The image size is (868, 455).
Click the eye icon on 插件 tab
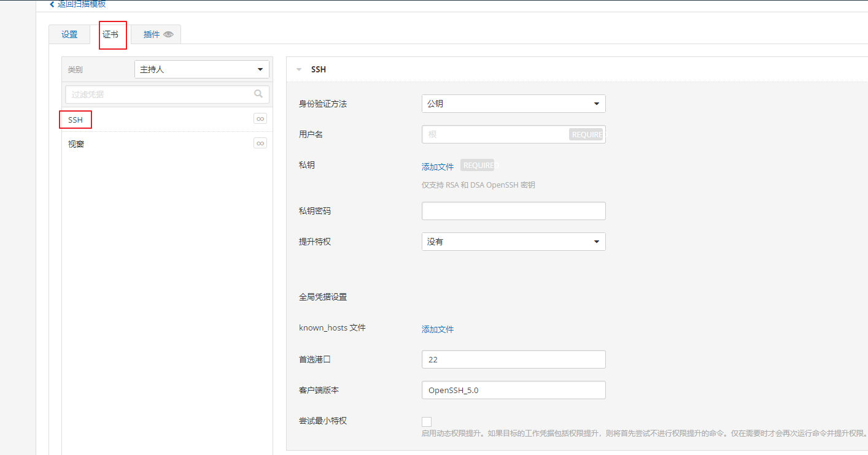tap(168, 35)
